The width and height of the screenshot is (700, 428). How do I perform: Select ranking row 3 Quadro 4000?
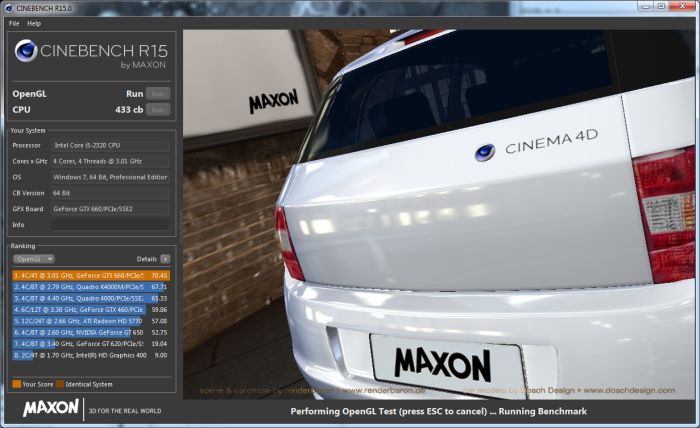coord(91,298)
